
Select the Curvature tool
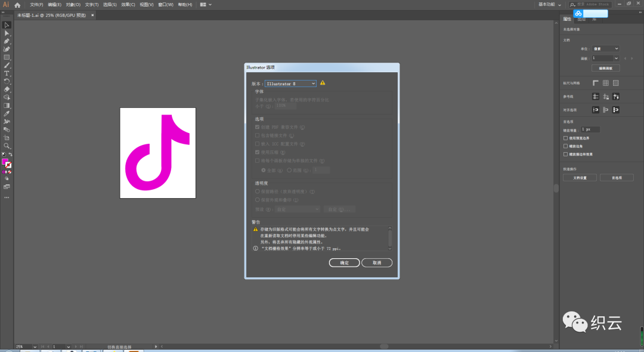(x=7, y=50)
